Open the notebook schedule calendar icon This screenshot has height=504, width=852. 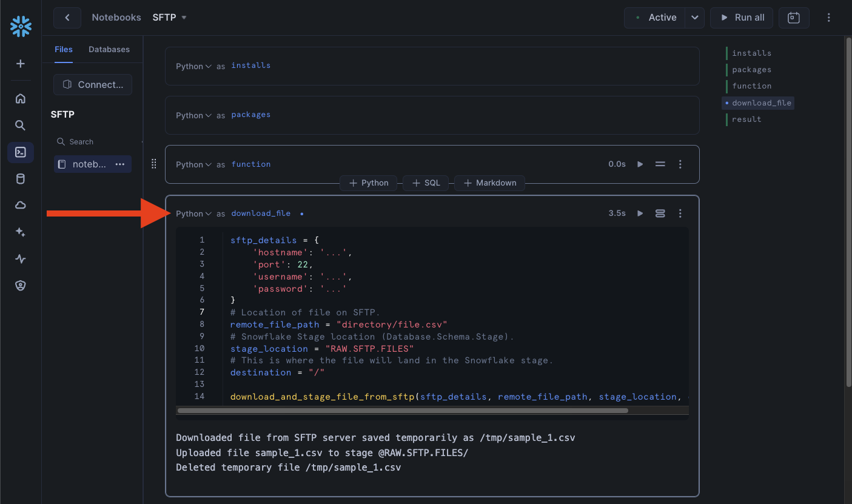pyautogui.click(x=794, y=18)
